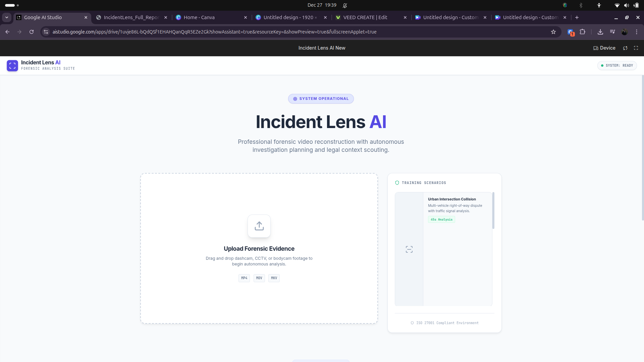Click the scan icon in the scenario thumbnail
The image size is (644, 362).
pos(409,249)
